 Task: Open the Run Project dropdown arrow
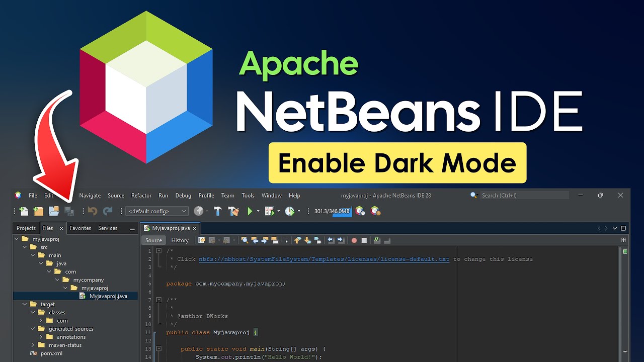tap(258, 211)
